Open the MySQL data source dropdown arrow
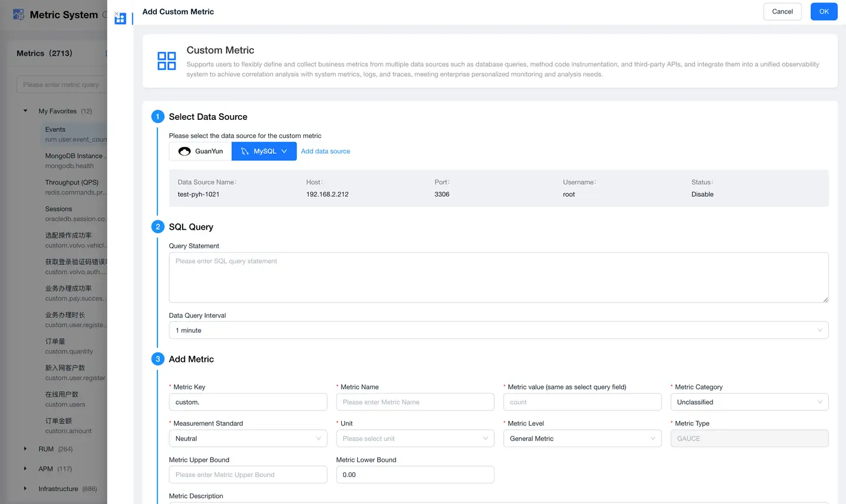 pos(284,152)
